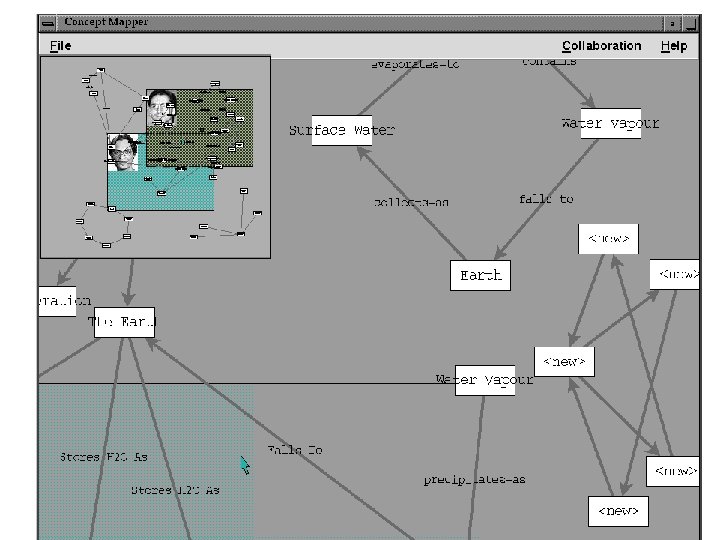Viewport: 720px width, 540px height.
Task: Click the 'contains' link label at top
Action: tap(549, 62)
